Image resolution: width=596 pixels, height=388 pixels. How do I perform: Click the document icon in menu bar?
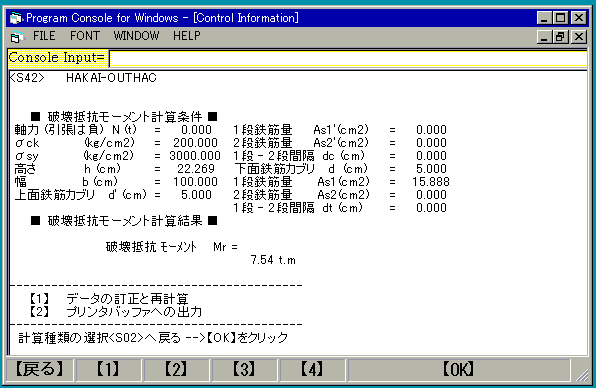coord(16,37)
